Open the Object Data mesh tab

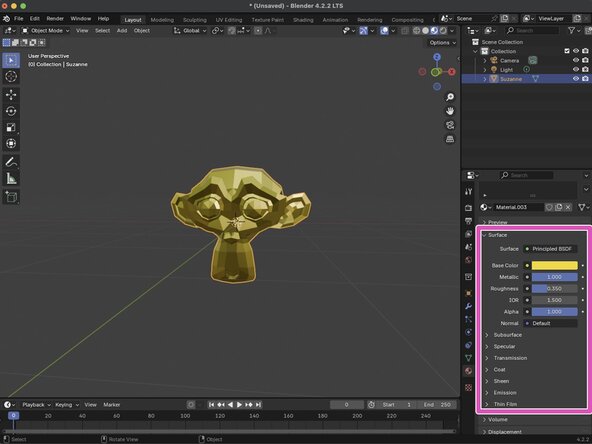[469, 358]
